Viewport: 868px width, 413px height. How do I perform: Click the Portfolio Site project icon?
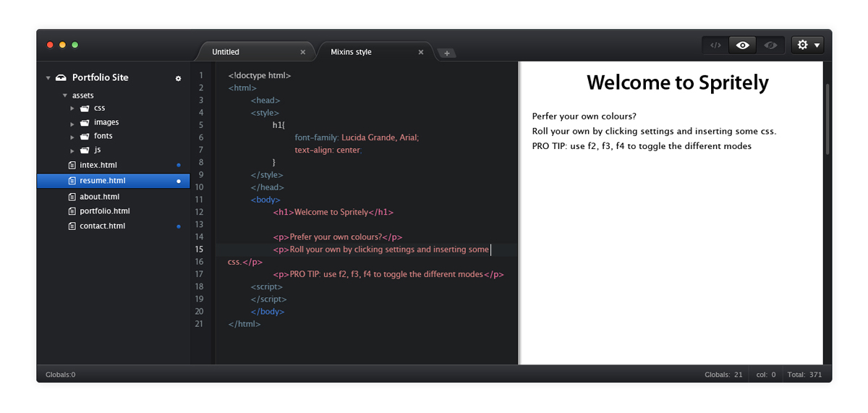click(x=61, y=77)
